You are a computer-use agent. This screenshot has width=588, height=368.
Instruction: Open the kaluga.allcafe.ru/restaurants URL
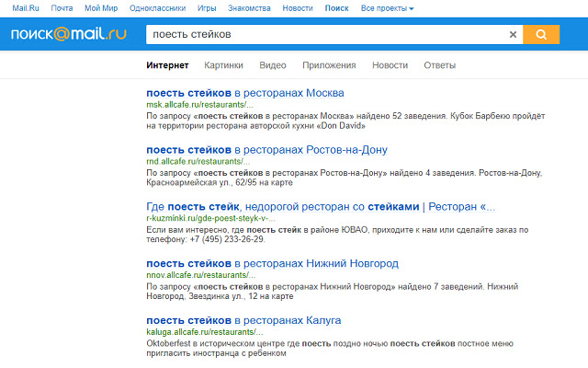tap(205, 332)
